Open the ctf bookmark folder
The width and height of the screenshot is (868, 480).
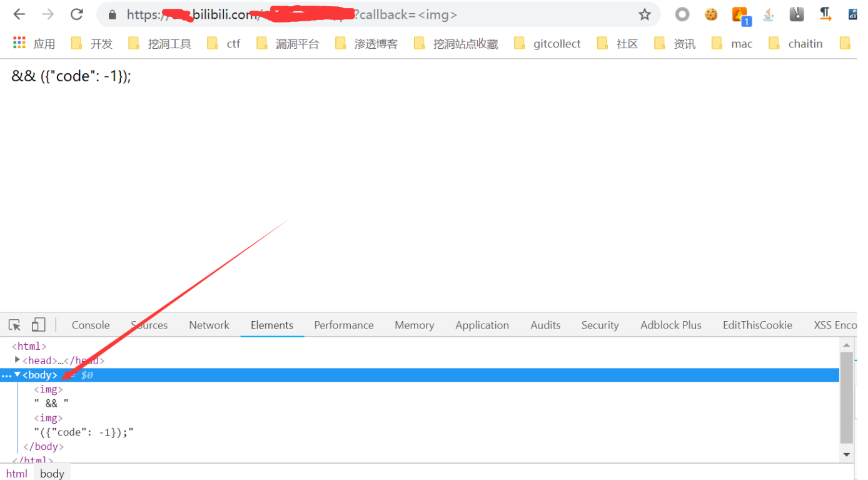pyautogui.click(x=224, y=43)
